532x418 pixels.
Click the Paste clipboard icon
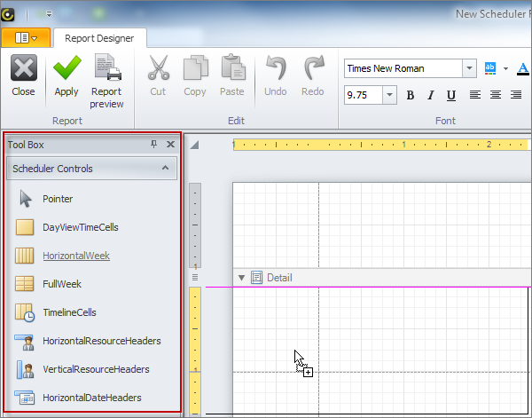pyautogui.click(x=232, y=75)
